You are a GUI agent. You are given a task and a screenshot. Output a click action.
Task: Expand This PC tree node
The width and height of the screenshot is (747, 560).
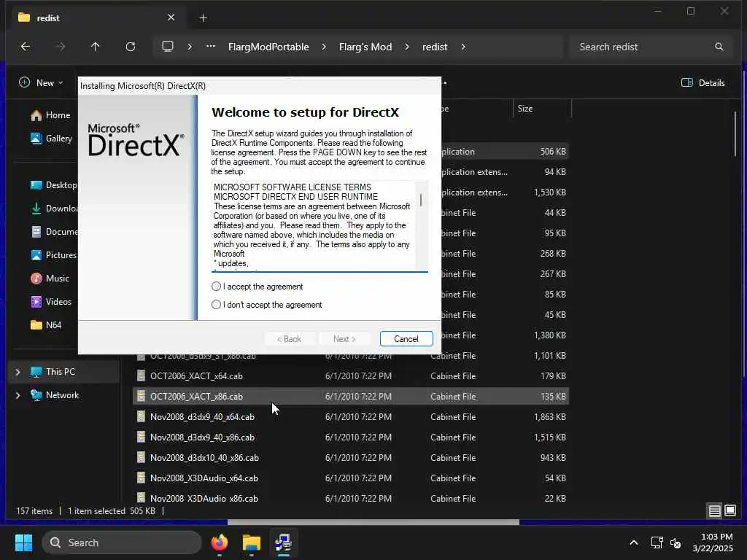(x=18, y=371)
